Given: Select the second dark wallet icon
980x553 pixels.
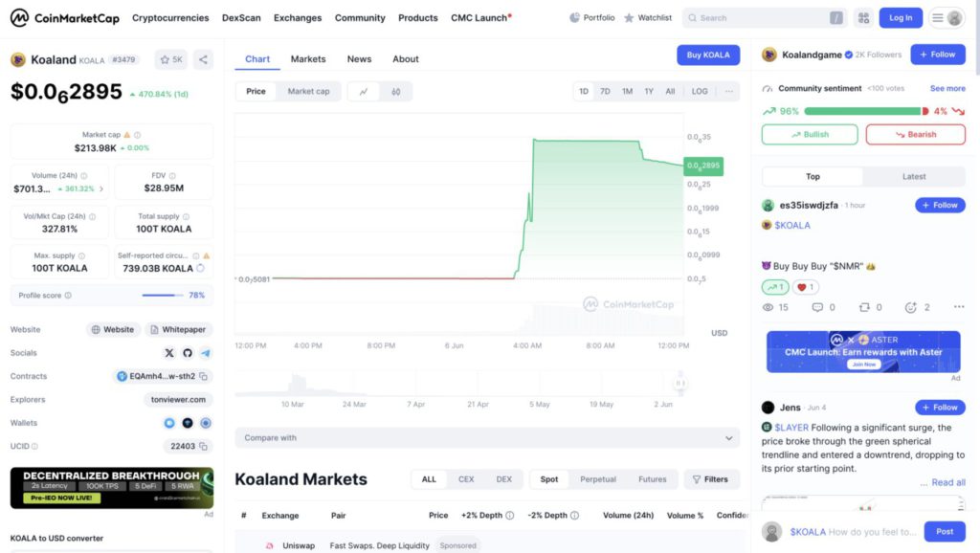Looking at the screenshot, I should coord(187,423).
